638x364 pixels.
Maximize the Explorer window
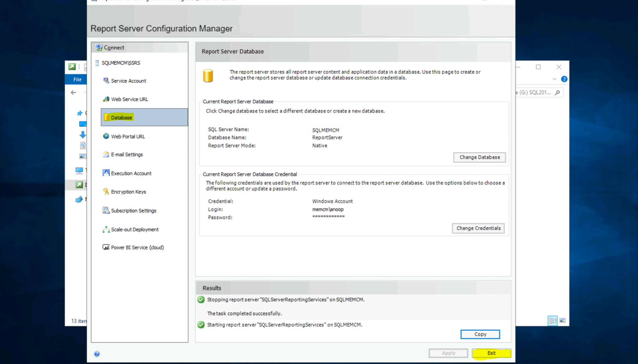pyautogui.click(x=538, y=67)
